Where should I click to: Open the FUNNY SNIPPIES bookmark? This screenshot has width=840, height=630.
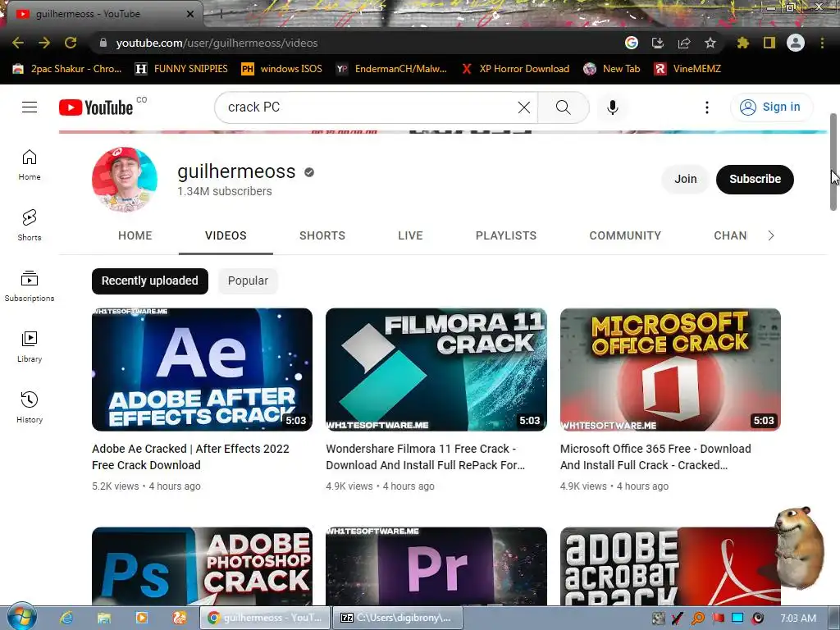click(181, 69)
